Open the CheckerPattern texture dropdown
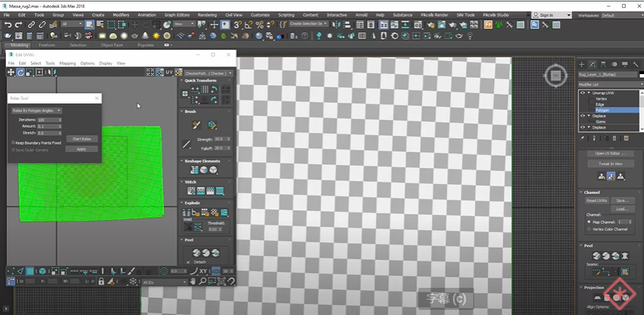644x315 pixels. coord(209,73)
